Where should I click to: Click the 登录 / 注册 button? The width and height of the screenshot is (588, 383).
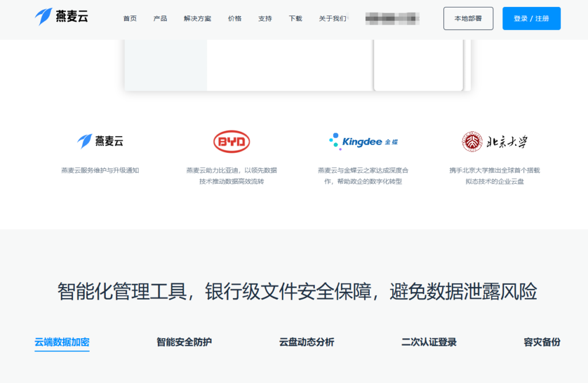click(x=531, y=18)
